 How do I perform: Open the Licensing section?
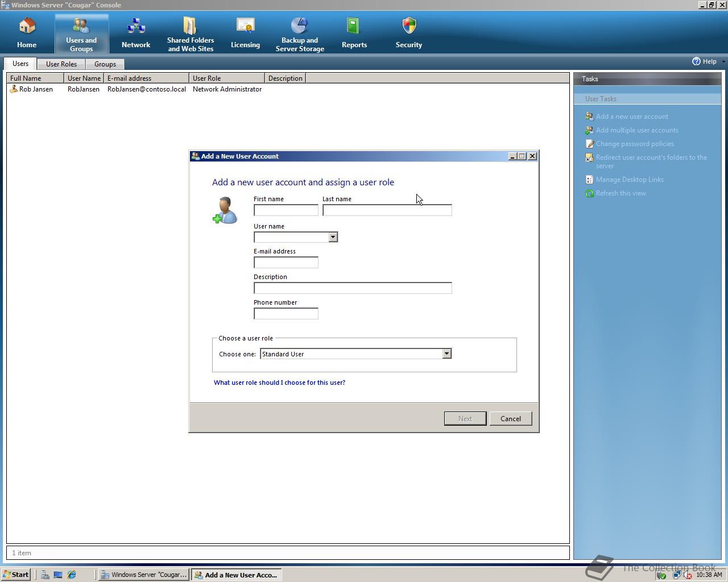(245, 33)
